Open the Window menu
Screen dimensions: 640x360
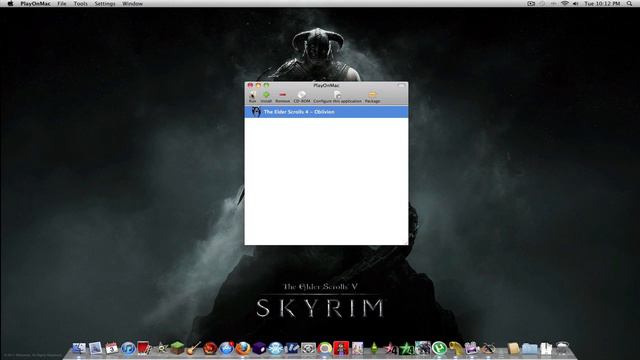(133, 4)
